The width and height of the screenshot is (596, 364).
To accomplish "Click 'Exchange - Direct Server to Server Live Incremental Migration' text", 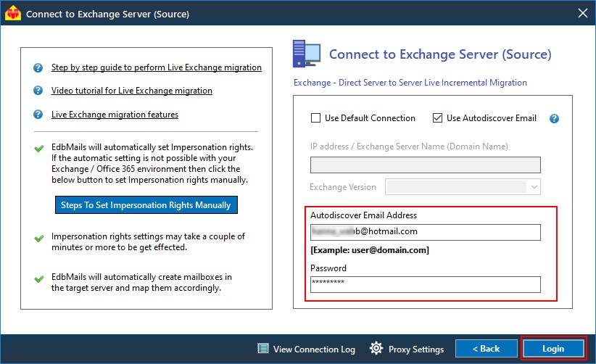I will click(410, 83).
